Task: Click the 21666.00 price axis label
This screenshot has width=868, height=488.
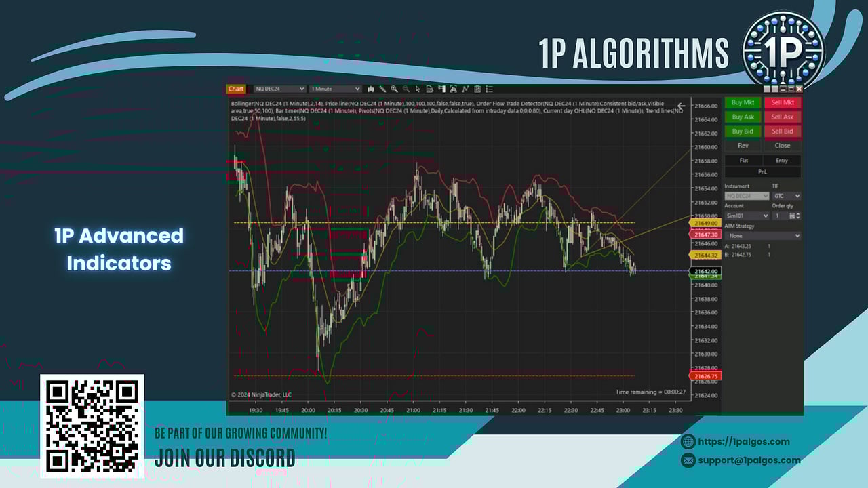Action: point(706,106)
